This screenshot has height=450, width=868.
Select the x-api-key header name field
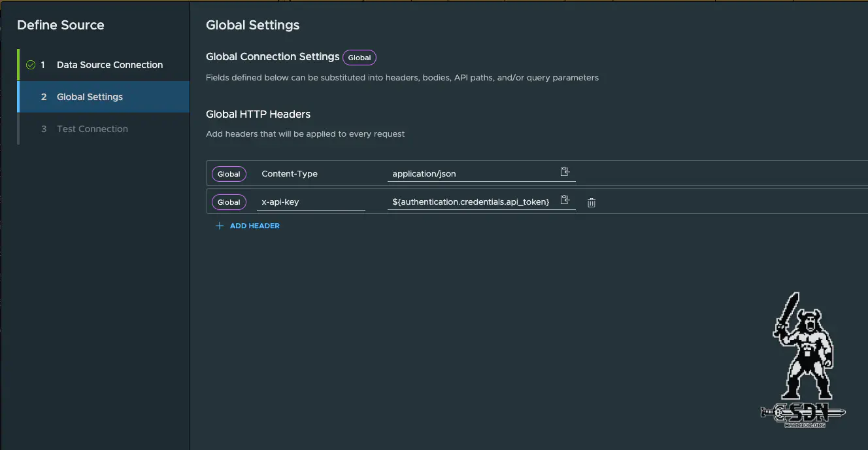click(311, 201)
